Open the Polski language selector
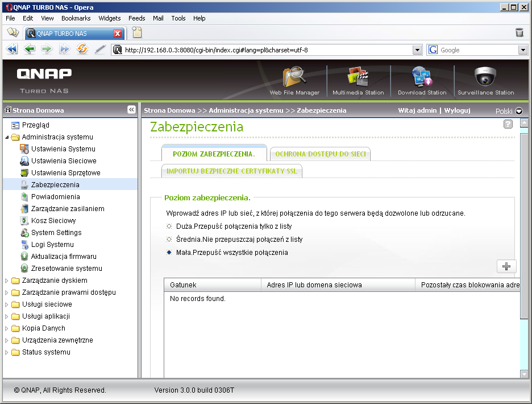Viewport: 532px width, 404px height. pos(509,111)
